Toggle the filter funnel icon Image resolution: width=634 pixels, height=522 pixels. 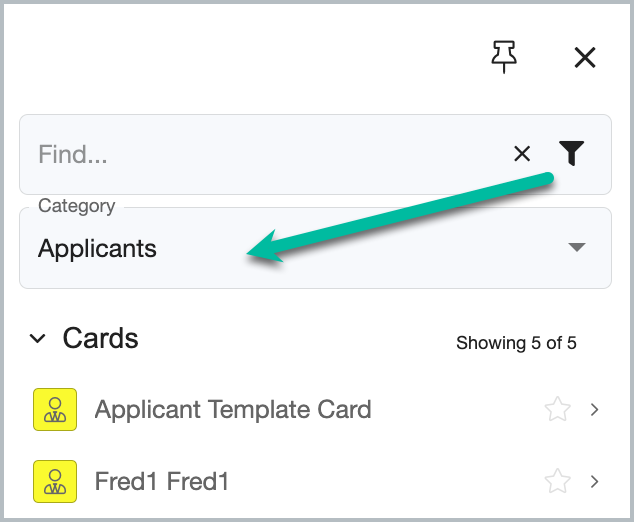click(x=571, y=153)
